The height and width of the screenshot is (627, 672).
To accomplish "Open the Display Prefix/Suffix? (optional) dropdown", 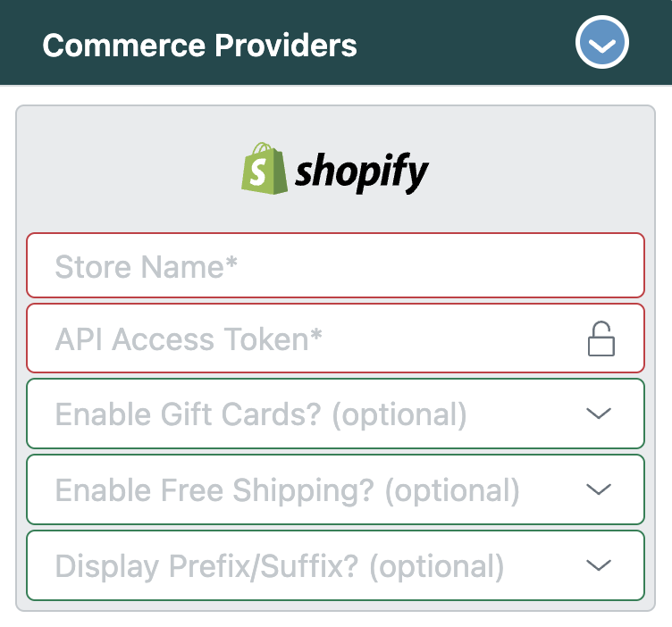I will [336, 565].
